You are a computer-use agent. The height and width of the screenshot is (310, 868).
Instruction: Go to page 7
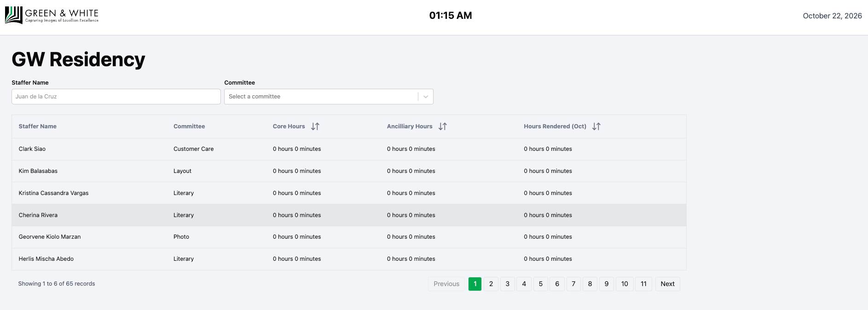pyautogui.click(x=573, y=284)
